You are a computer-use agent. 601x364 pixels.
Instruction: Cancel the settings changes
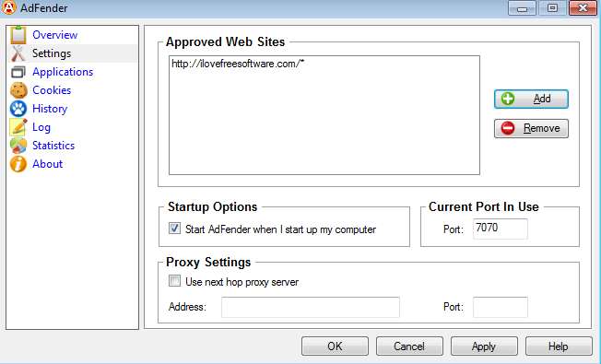tap(409, 346)
